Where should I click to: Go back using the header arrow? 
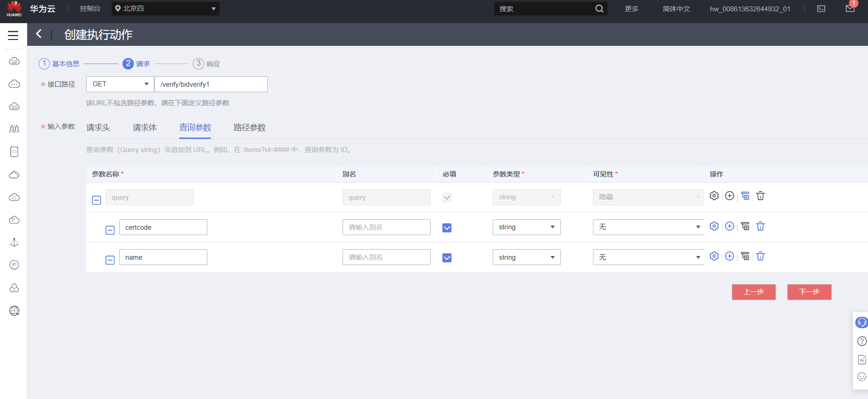point(39,34)
